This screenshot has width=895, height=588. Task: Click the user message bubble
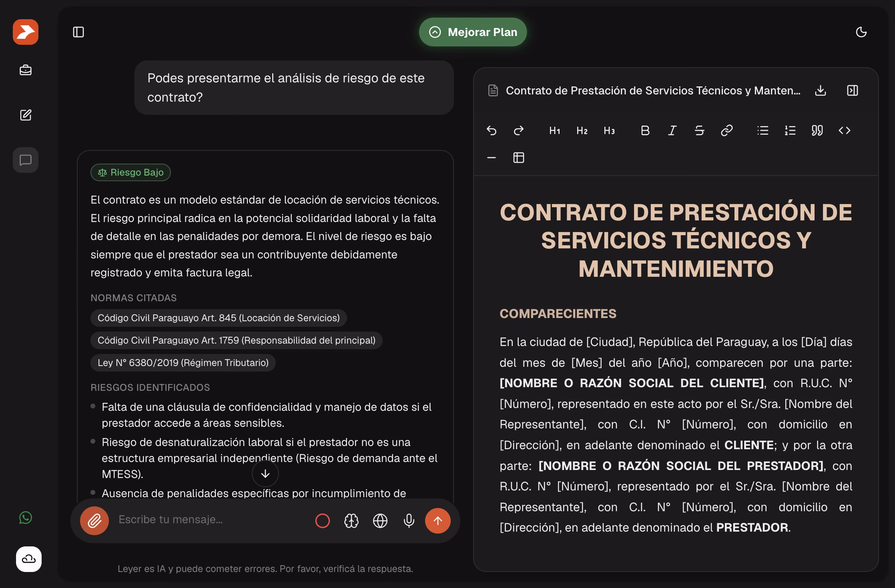click(294, 88)
